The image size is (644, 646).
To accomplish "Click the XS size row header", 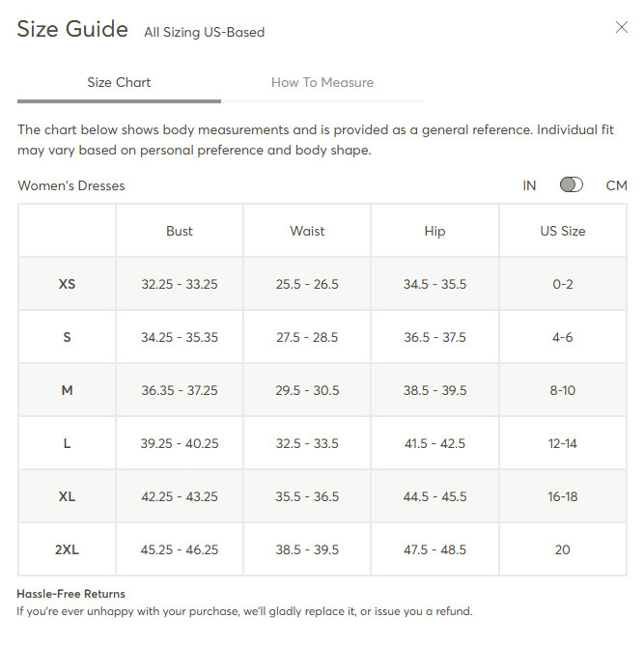I will pyautogui.click(x=67, y=284).
